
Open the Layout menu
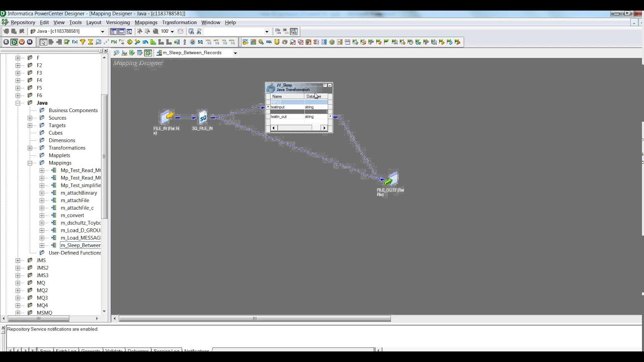point(94,23)
